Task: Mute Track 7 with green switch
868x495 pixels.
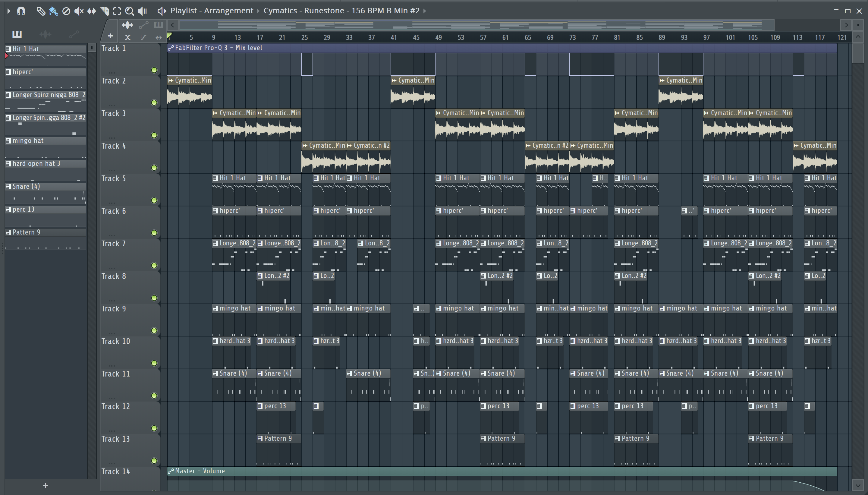Action: coord(154,266)
